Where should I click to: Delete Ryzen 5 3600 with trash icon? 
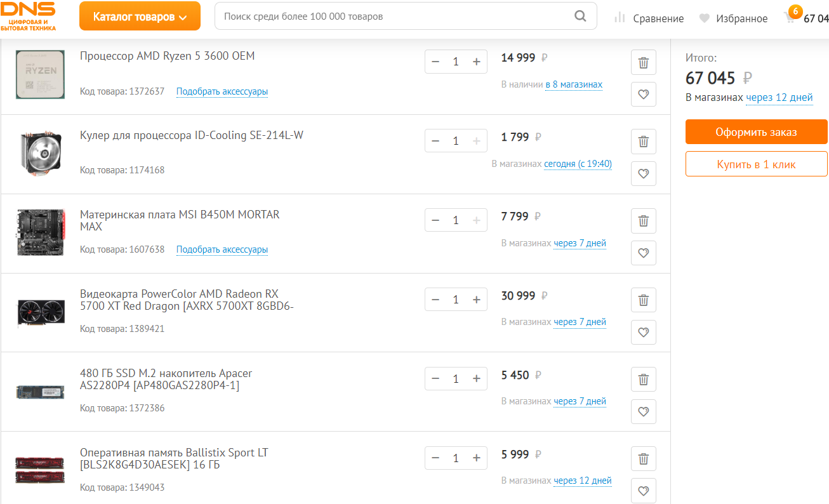[x=644, y=62]
